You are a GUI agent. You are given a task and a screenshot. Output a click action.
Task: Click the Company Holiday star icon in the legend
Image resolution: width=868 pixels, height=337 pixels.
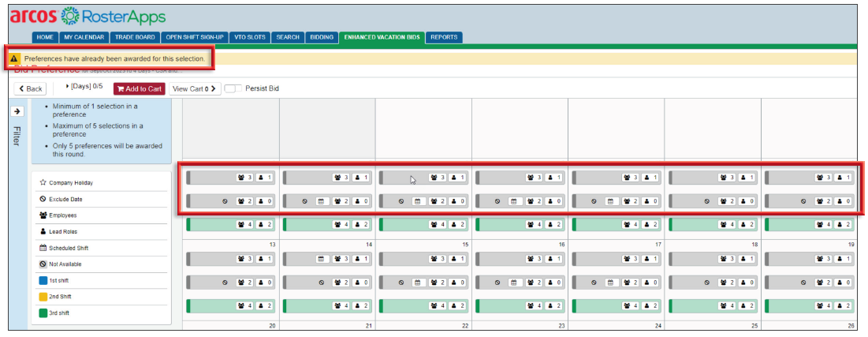point(43,182)
